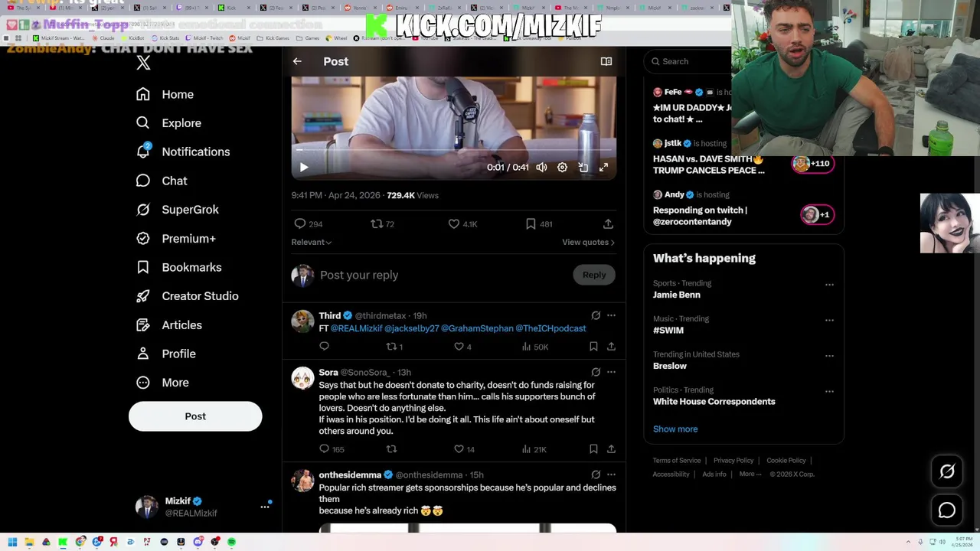
Task: Open the Relevant sort dropdown
Action: [x=311, y=242]
